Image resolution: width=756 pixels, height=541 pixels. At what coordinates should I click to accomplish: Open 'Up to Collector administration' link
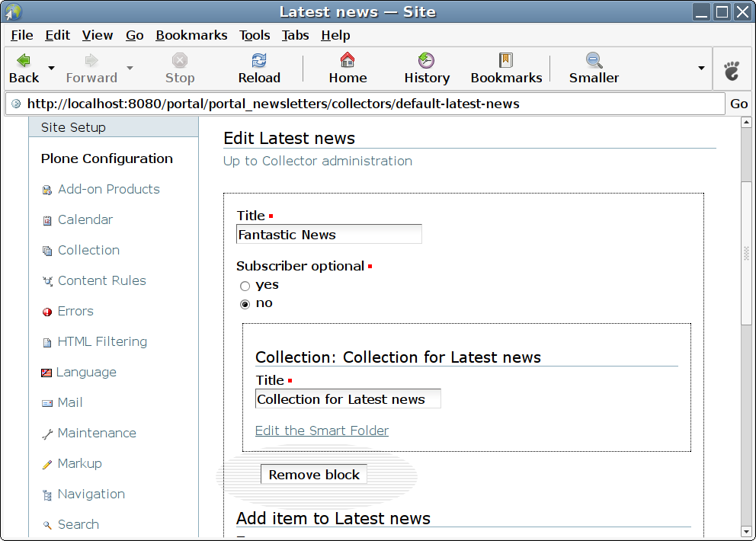pos(317,161)
